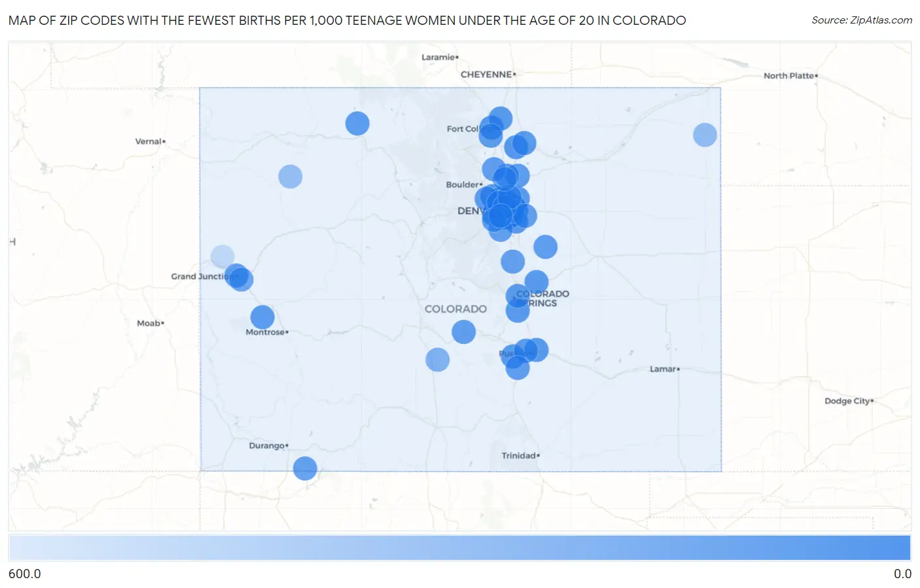This screenshot has width=920, height=588.
Task: Click the bubble just below the COLORADO label
Action: point(464,332)
